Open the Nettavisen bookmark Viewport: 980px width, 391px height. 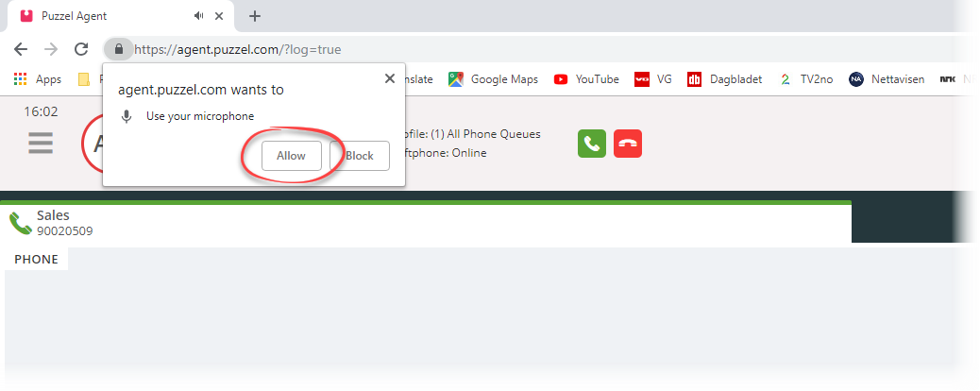click(887, 79)
